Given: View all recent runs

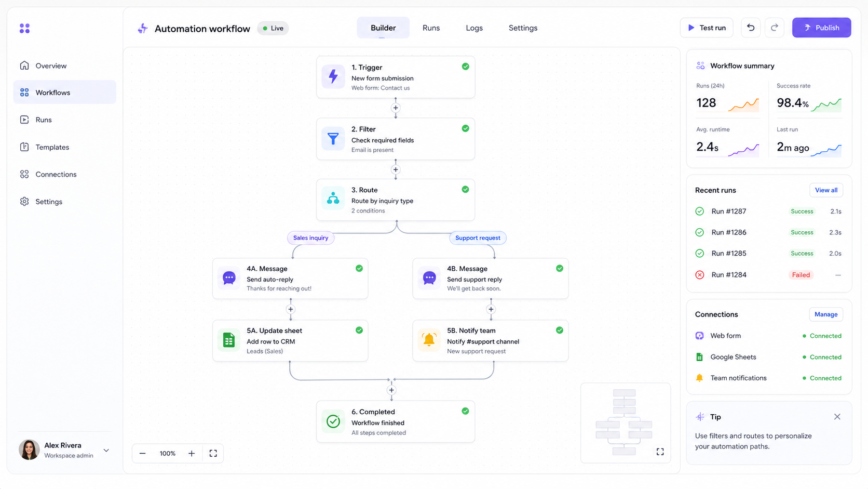Looking at the screenshot, I should tap(826, 190).
